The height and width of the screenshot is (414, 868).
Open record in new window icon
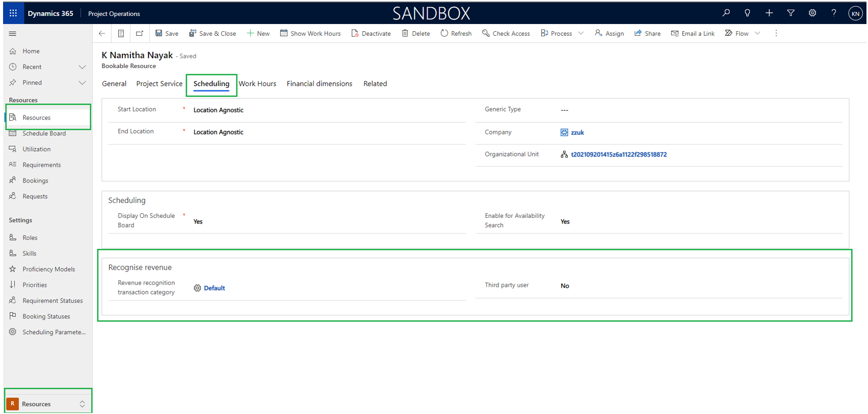[x=139, y=34]
